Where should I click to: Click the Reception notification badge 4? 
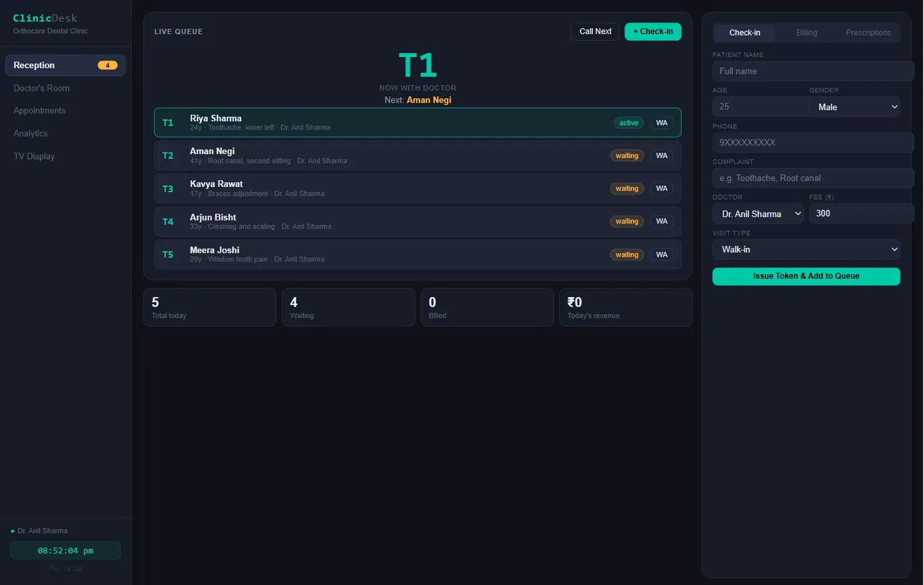[107, 65]
